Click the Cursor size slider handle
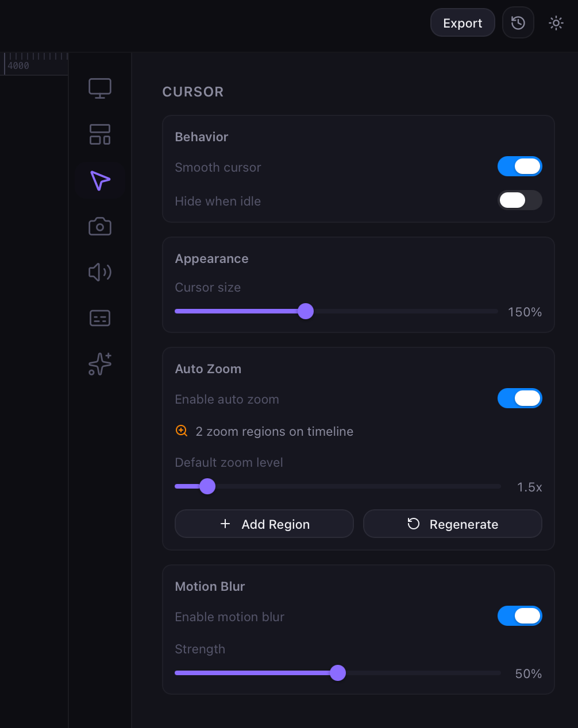578x728 pixels. (306, 311)
